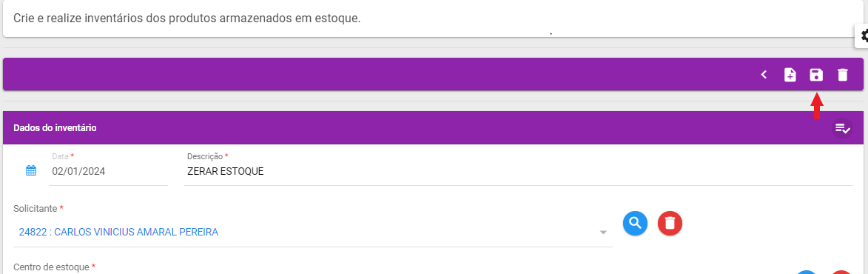This screenshot has height=274, width=868.
Task: Save the inventory using the floppy disk icon
Action: tap(816, 75)
